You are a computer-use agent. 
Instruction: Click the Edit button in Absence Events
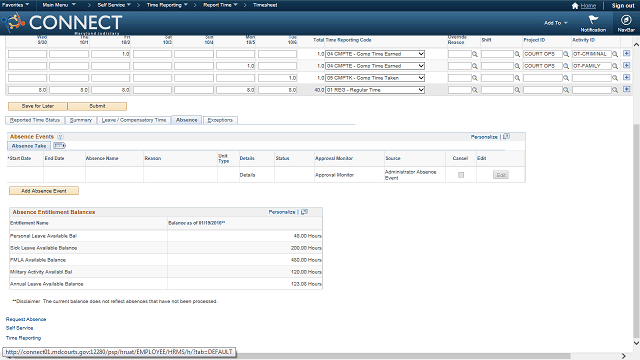click(x=501, y=175)
